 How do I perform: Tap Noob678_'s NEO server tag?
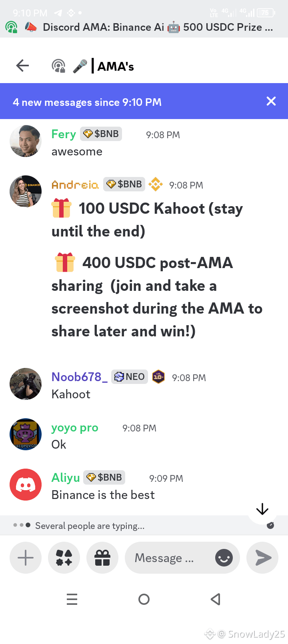point(130,377)
